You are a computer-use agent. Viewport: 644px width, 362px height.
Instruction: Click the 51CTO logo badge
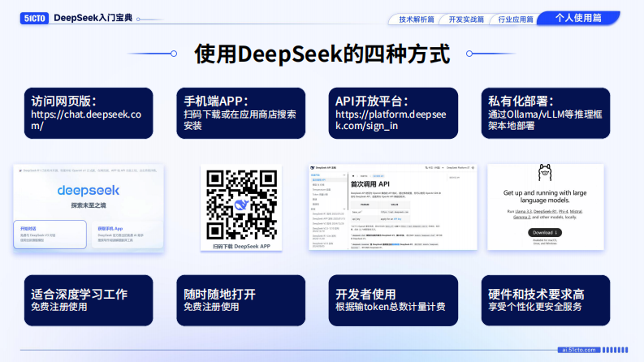(34, 18)
